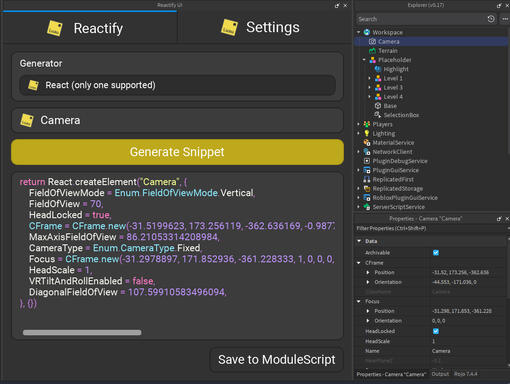Viewport: 510px width, 384px height.
Task: Select the bottom Properties - Camera tab
Action: point(391,374)
